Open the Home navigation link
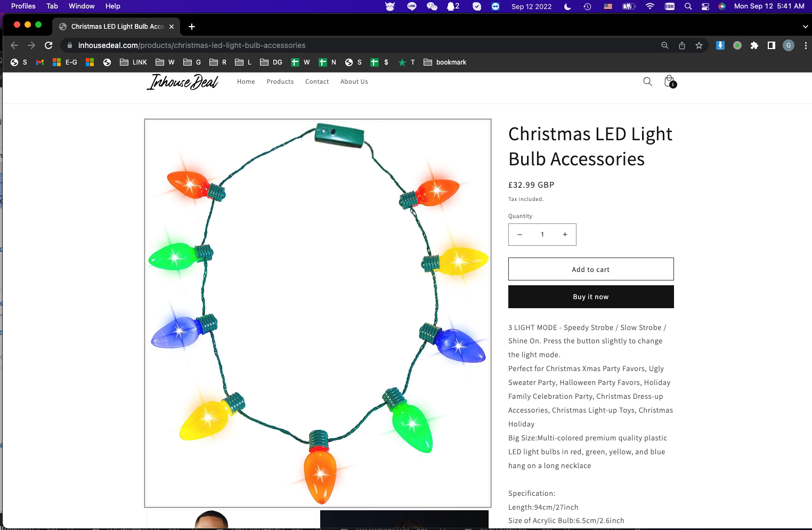 pos(246,82)
